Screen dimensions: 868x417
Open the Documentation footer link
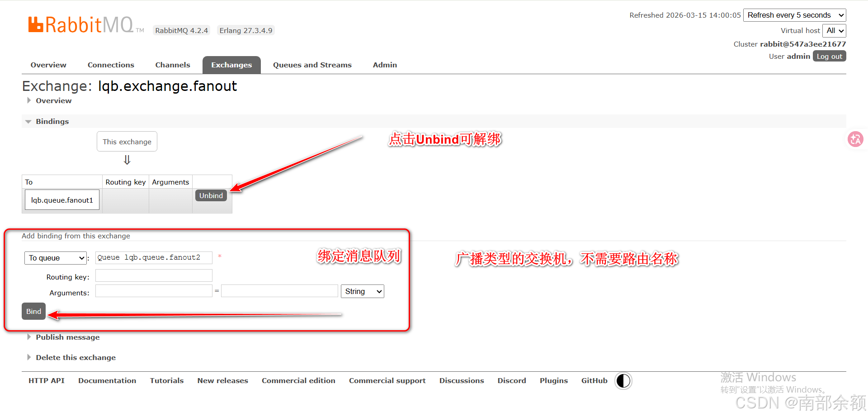pyautogui.click(x=107, y=380)
